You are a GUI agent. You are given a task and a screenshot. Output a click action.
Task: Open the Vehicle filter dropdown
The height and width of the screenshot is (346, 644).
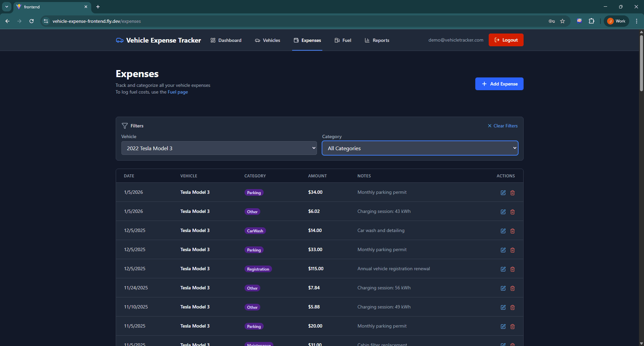click(219, 148)
